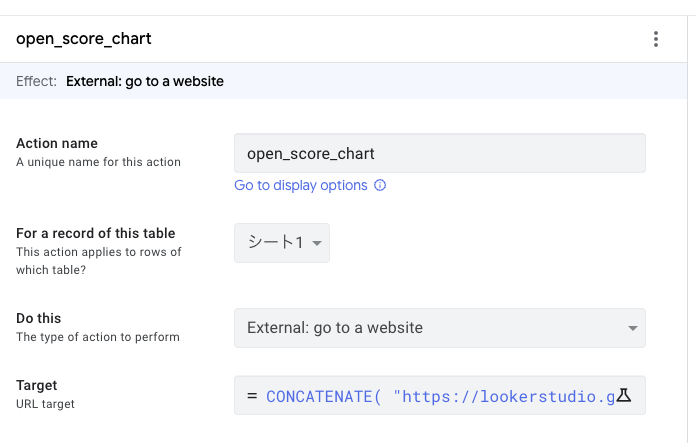Click the Go to display options link
The height and width of the screenshot is (443, 696).
pos(300,185)
